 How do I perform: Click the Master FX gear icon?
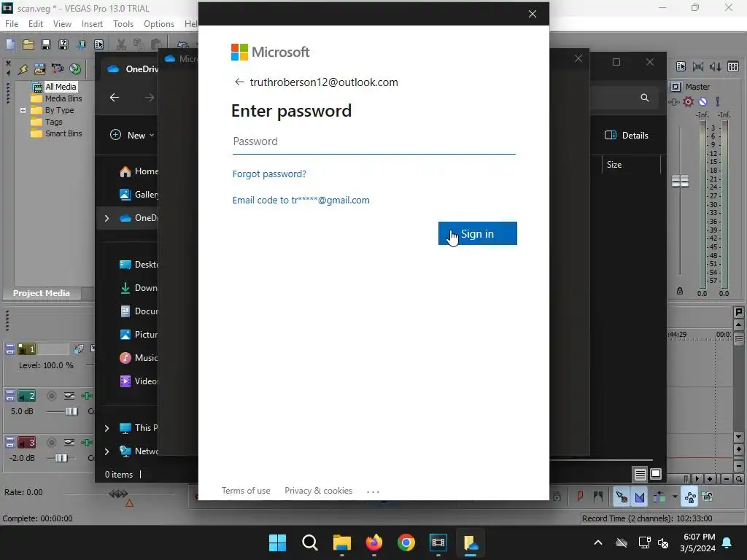pos(688,101)
